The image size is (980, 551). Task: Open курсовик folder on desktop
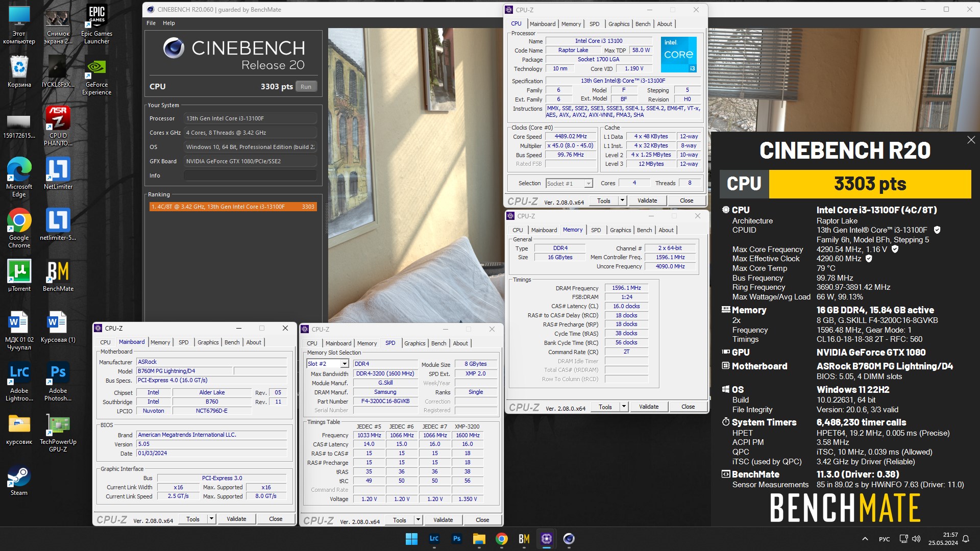click(19, 429)
